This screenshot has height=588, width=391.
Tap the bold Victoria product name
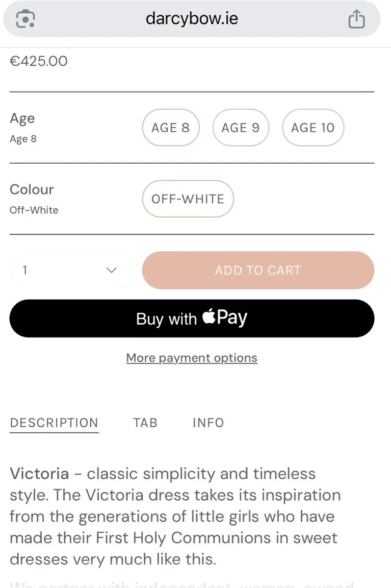pyautogui.click(x=39, y=474)
